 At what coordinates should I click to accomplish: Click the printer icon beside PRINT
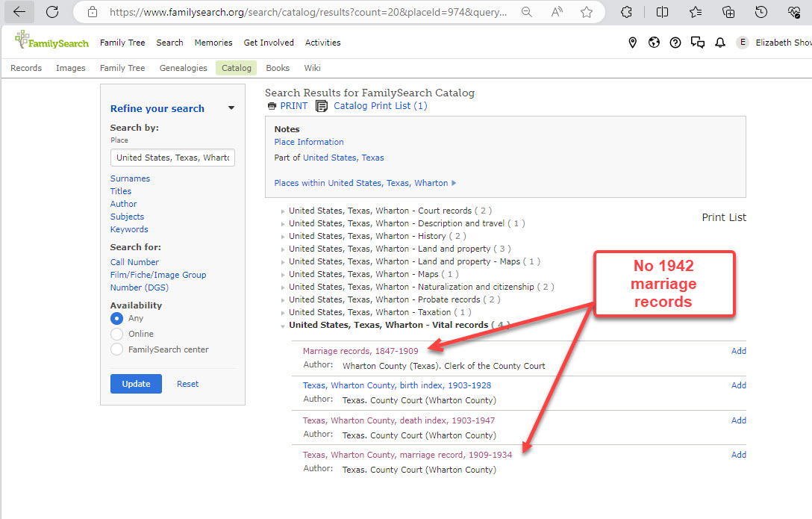coord(272,106)
